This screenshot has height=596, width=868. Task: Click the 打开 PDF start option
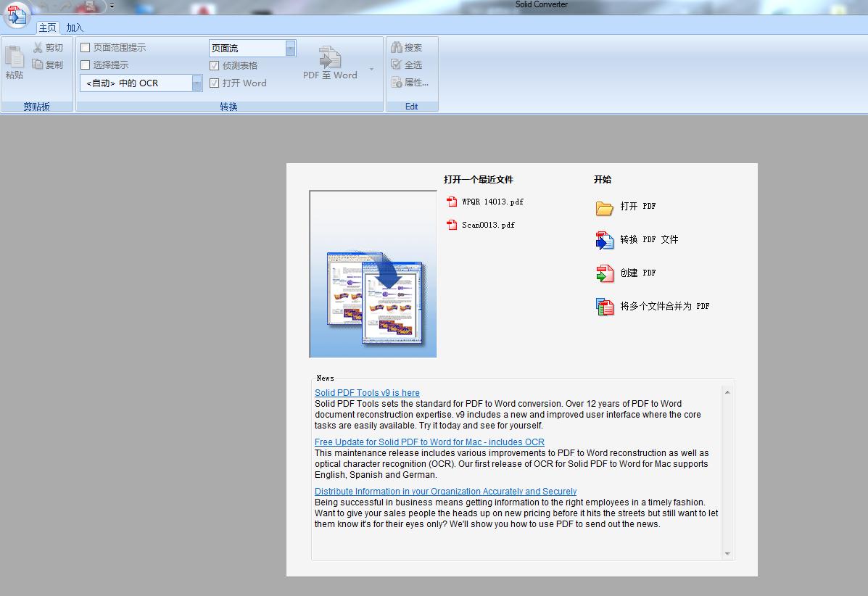pyautogui.click(x=637, y=206)
